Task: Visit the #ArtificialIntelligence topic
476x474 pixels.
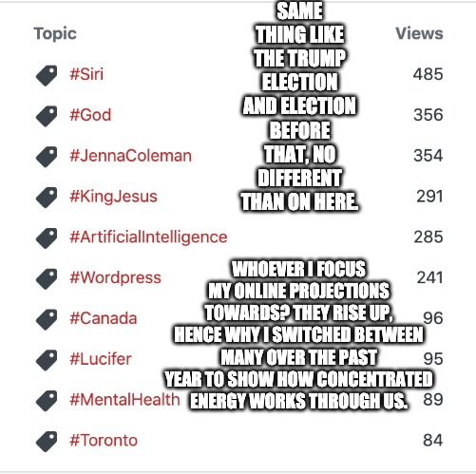Action: tap(148, 237)
